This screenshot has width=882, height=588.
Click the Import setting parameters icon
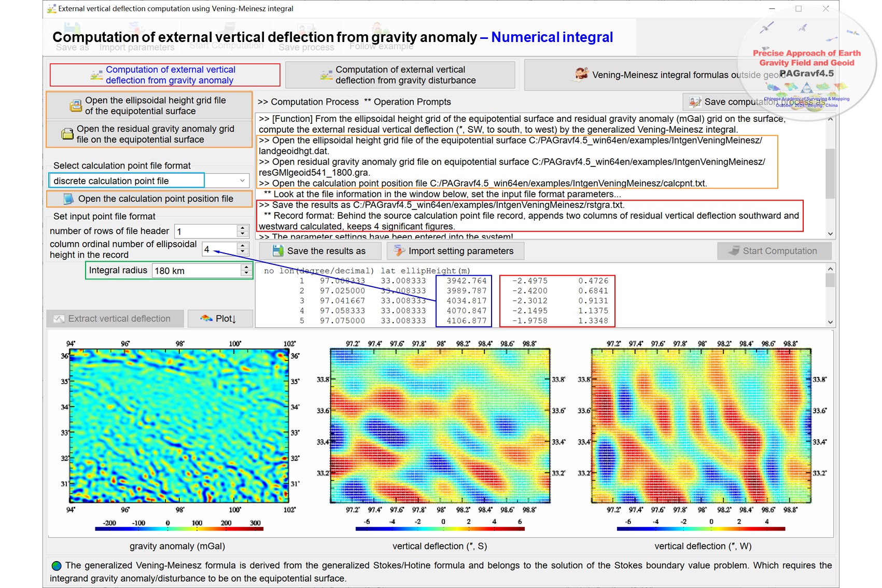tap(399, 251)
